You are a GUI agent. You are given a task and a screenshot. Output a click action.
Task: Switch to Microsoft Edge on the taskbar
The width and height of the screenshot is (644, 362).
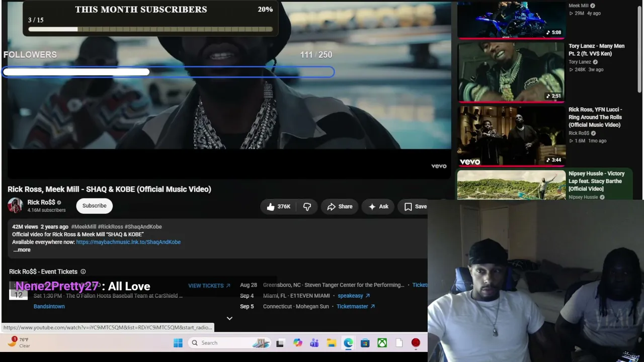tap(348, 343)
